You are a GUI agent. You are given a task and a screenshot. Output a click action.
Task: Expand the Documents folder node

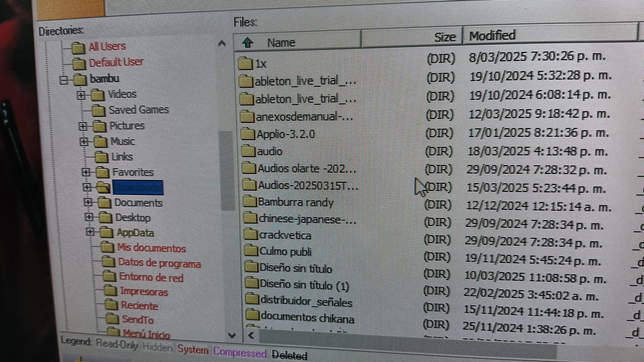(88, 202)
